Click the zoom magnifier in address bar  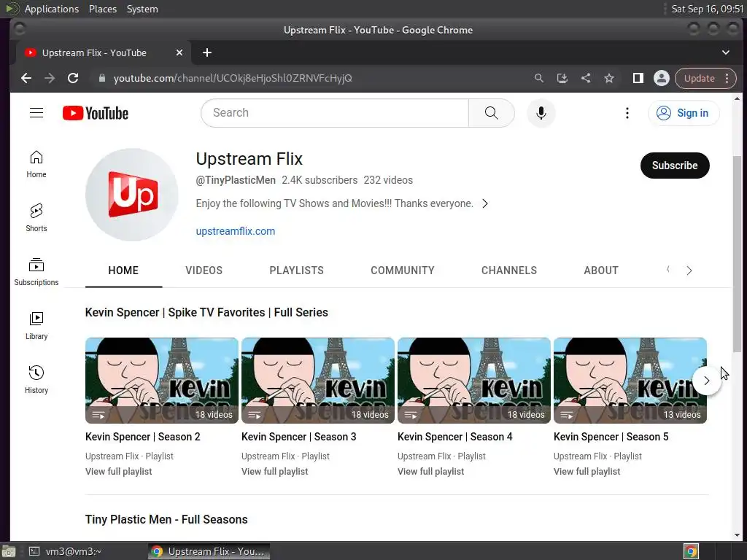539,78
